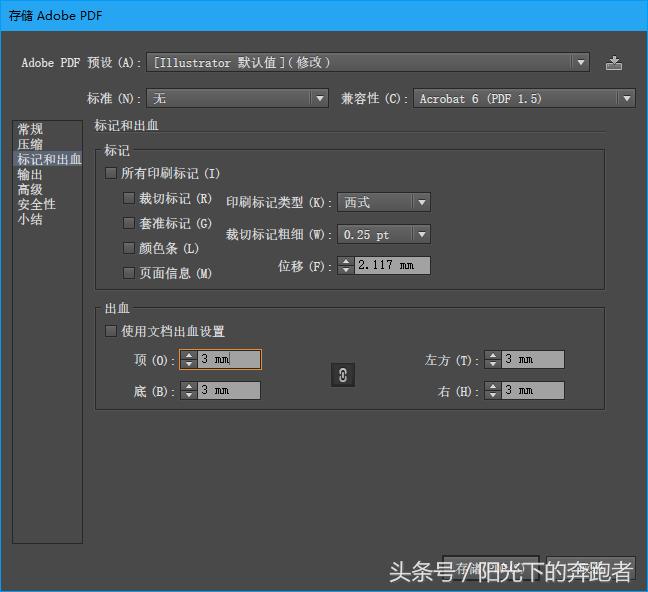
Task: Toggle the bleed link chain icon
Action: point(343,375)
